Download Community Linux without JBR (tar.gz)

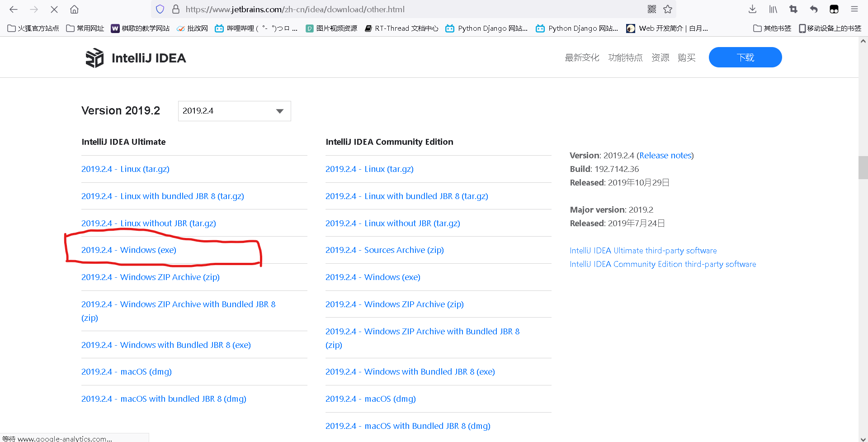tap(393, 223)
